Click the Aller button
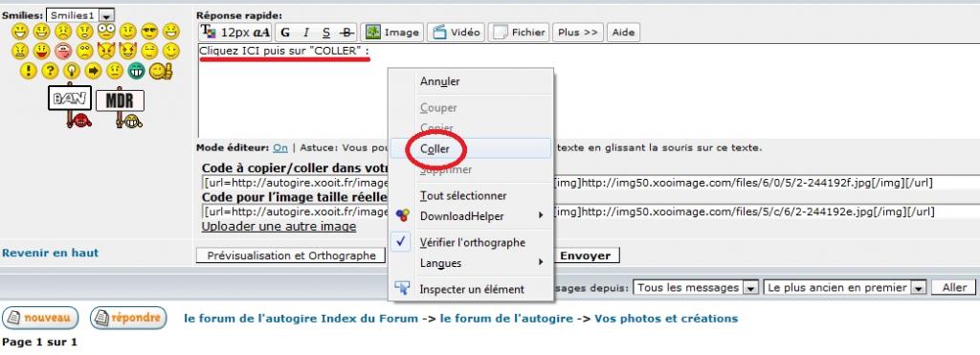 (954, 287)
